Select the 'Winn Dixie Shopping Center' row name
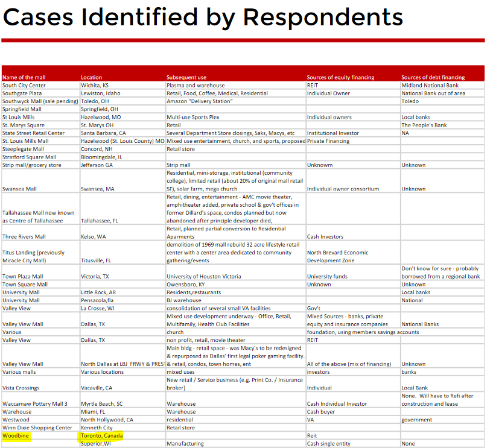The width and height of the screenshot is (493, 448). tap(37, 427)
